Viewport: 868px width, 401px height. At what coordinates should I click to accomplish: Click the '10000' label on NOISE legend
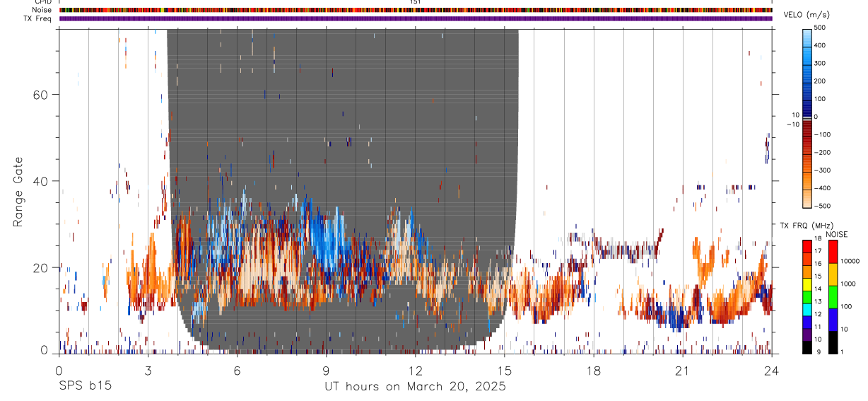pyautogui.click(x=850, y=261)
